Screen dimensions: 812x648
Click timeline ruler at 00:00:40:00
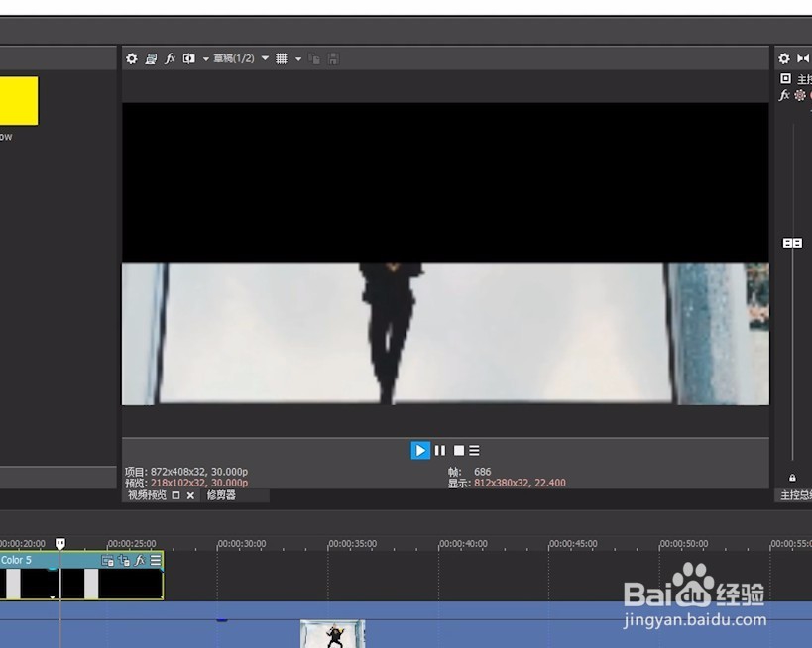pyautogui.click(x=463, y=544)
